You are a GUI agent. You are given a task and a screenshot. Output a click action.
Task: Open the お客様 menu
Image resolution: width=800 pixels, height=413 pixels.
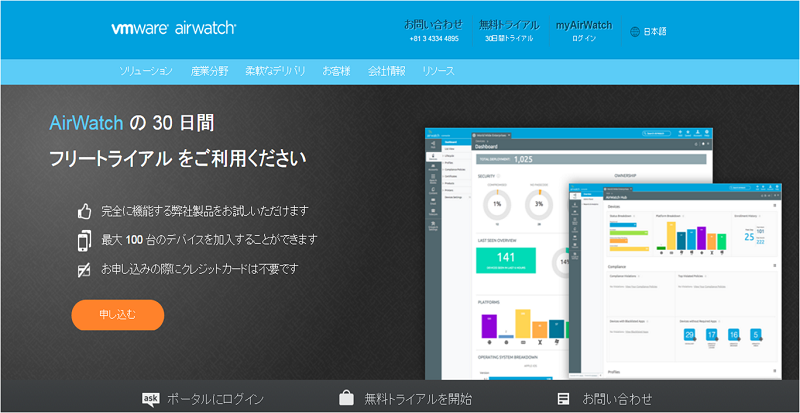(x=336, y=71)
